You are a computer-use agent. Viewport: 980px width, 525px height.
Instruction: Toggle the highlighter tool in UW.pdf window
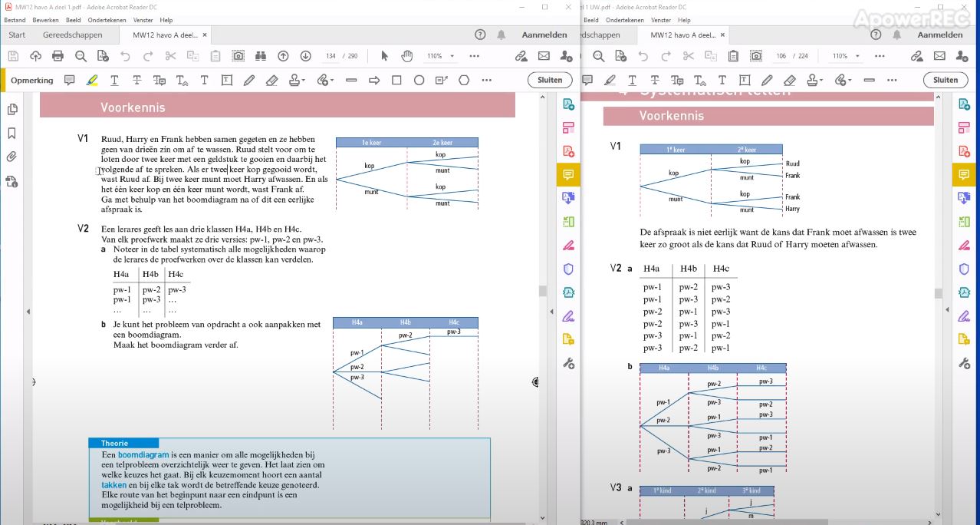(x=610, y=80)
